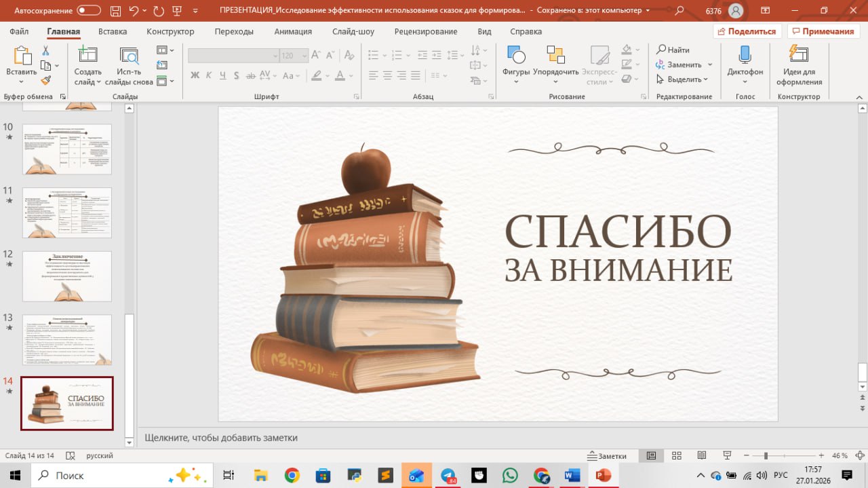This screenshot has height=488, width=868.
Task: Open the Select dropdown in Editing
Action: click(683, 79)
